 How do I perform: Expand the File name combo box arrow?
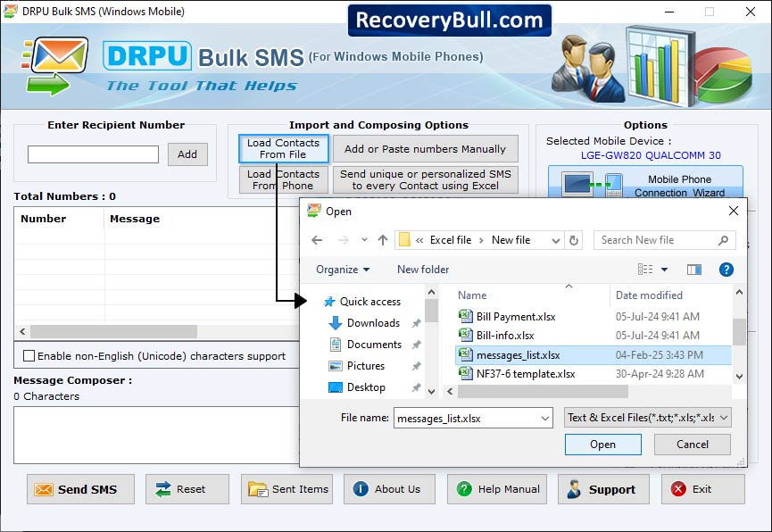[545, 419]
